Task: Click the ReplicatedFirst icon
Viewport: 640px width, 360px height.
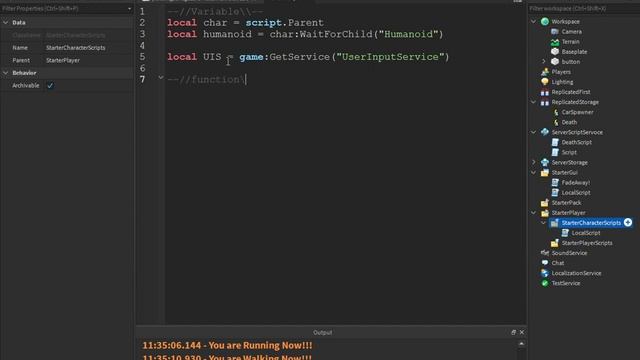Action: (x=544, y=92)
